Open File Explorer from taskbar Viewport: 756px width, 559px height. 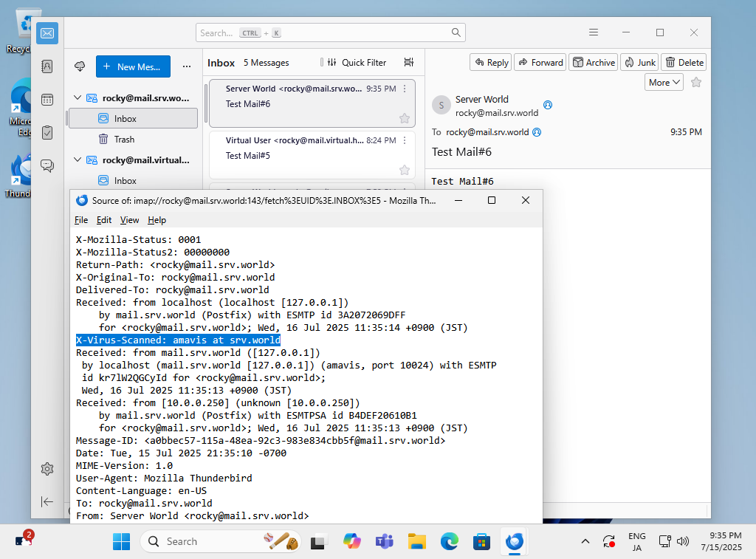click(416, 541)
